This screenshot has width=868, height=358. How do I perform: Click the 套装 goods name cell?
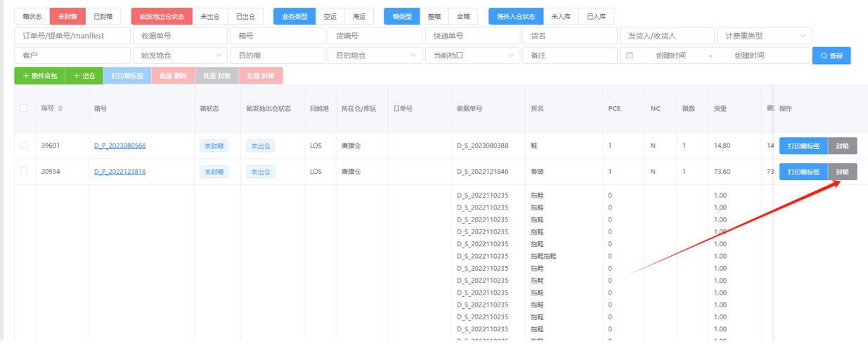pos(537,172)
